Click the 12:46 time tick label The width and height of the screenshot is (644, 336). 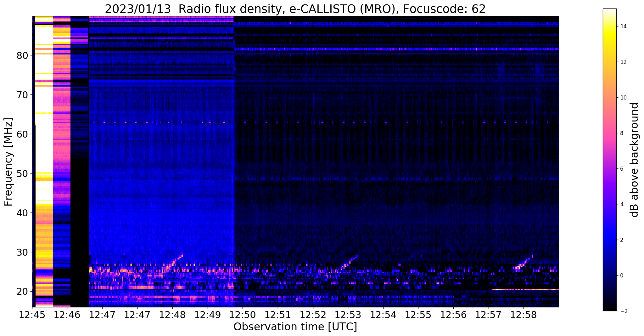click(x=67, y=315)
